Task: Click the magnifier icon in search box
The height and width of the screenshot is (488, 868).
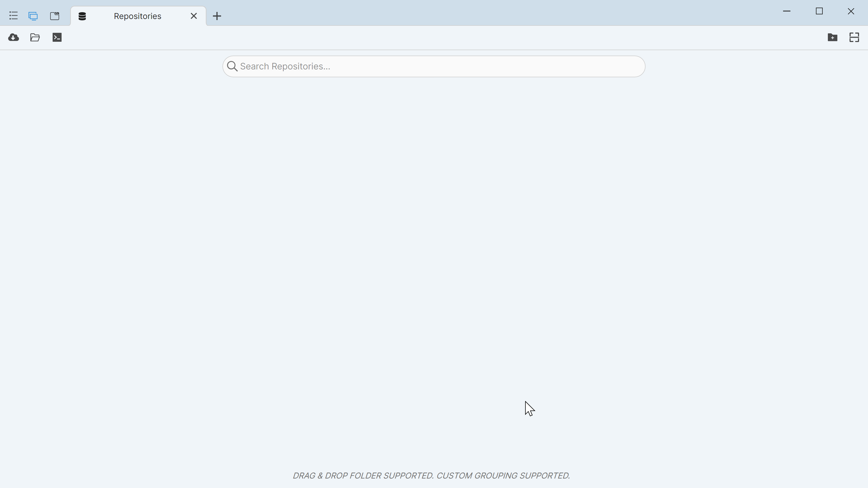Action: (232, 66)
